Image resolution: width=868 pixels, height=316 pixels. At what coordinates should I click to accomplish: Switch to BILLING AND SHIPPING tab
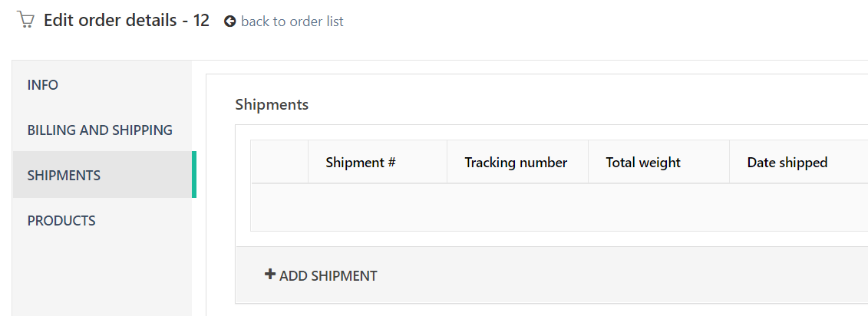pyautogui.click(x=102, y=130)
